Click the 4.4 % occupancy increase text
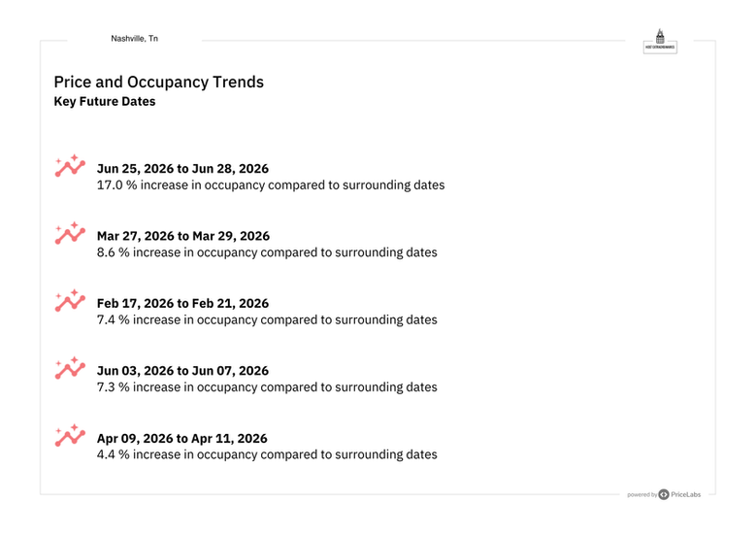The width and height of the screenshot is (756, 535). click(x=267, y=454)
